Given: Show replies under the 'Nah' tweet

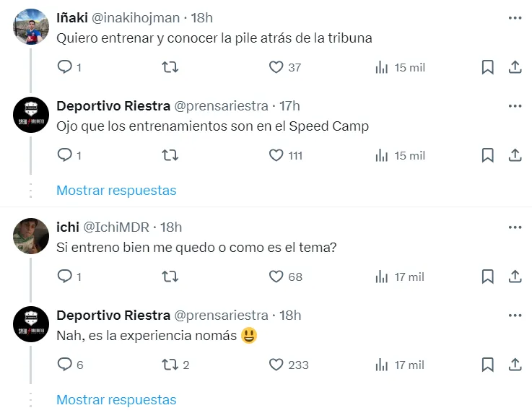Looking at the screenshot, I should [116, 400].
